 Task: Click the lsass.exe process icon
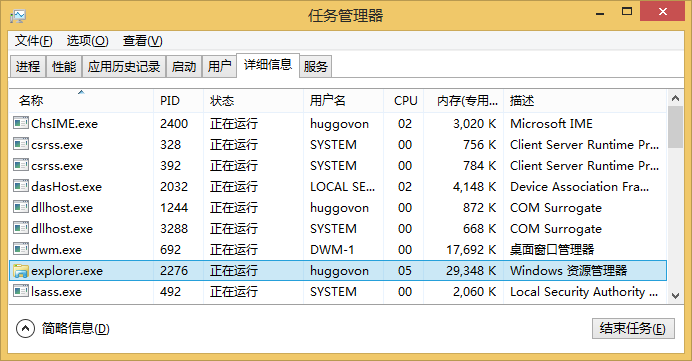[21, 291]
